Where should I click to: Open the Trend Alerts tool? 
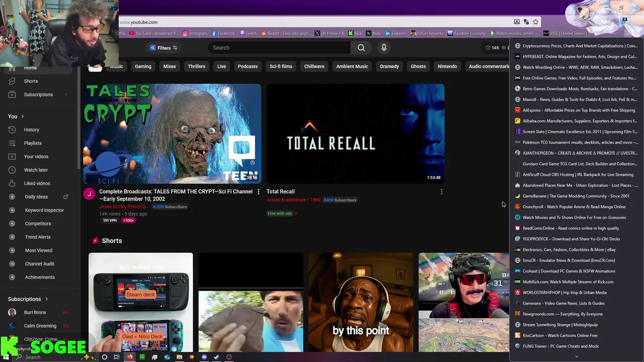click(38, 237)
